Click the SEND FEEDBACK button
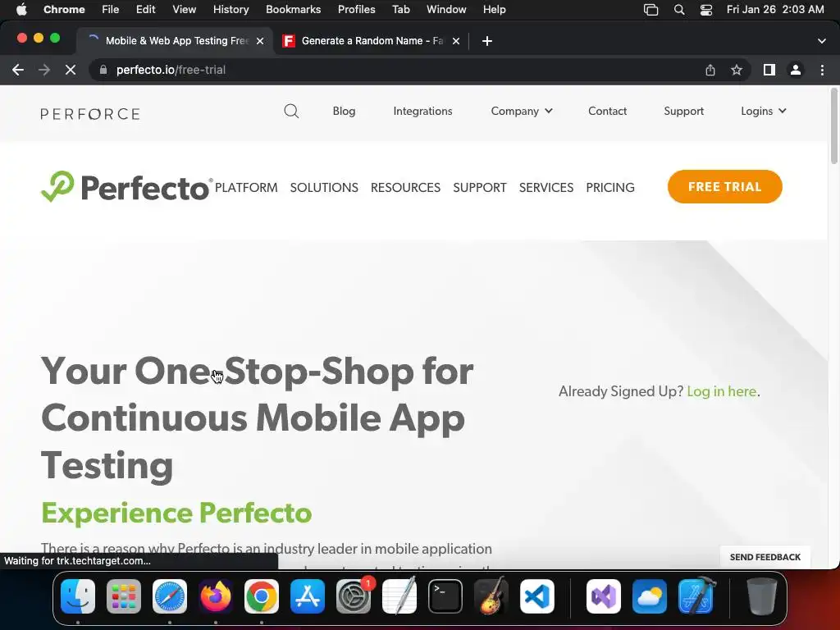Screen dimensions: 840x630 click(765, 558)
